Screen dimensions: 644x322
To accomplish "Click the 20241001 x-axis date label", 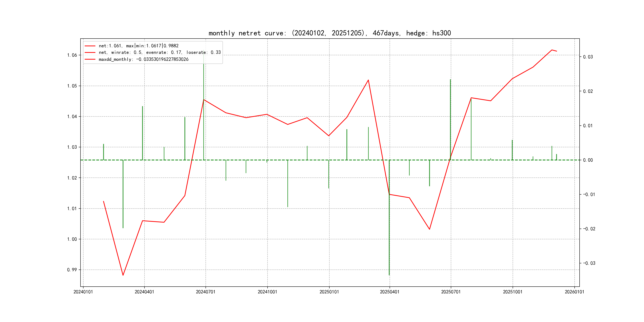I will 267,292.
